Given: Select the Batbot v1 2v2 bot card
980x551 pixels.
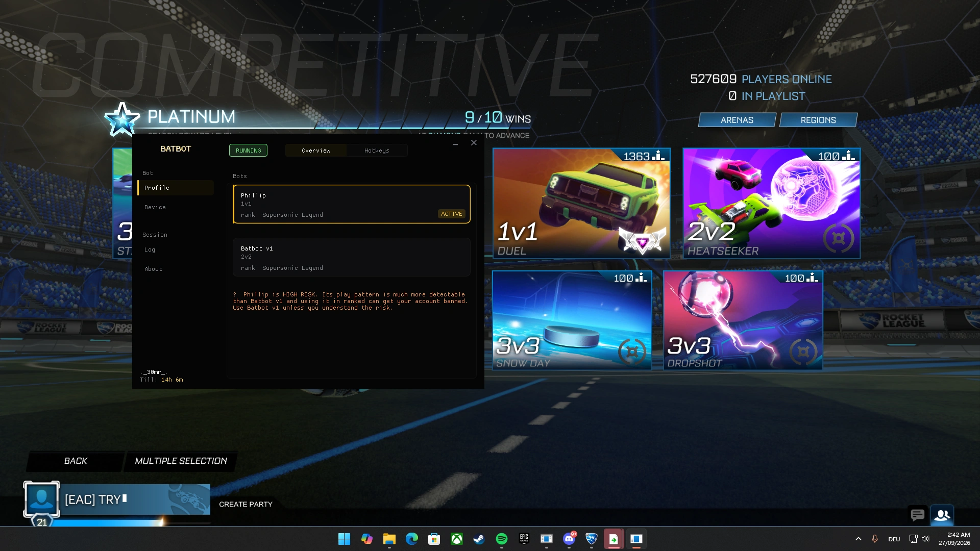Looking at the screenshot, I should 351,257.
